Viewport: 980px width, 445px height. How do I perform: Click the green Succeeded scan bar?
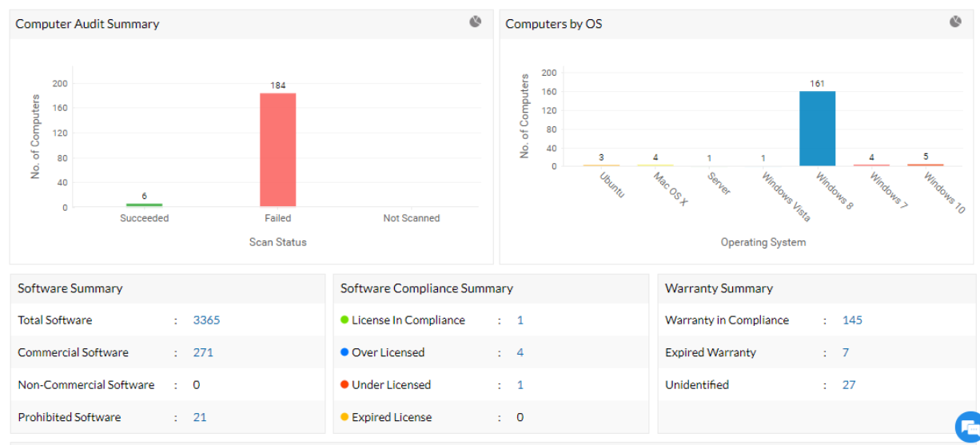tap(144, 205)
